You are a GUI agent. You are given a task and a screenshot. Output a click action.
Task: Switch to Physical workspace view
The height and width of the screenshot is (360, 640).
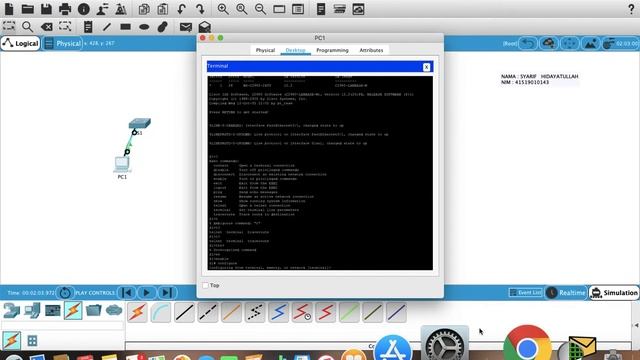[63, 43]
